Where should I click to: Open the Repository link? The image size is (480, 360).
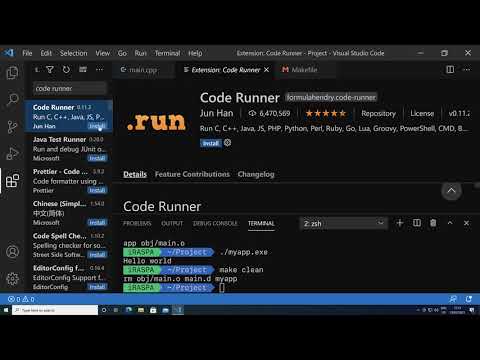coord(378,114)
